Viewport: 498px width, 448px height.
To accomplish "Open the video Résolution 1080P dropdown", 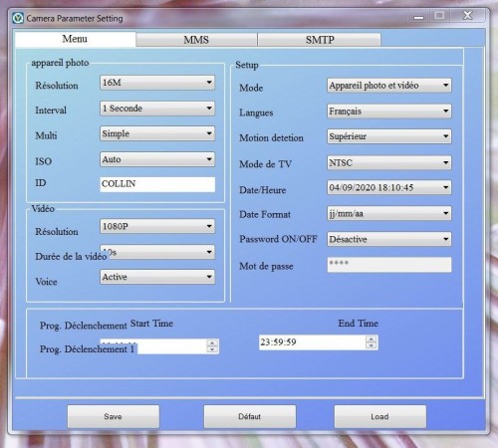I will tap(157, 226).
